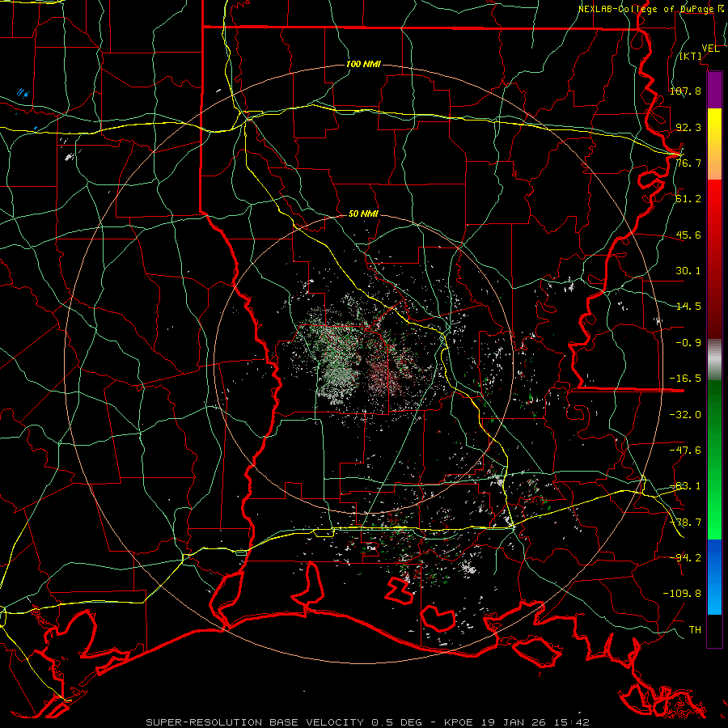Viewport: 728px width, 728px height.
Task: Click the 92.3 legend value
Action: point(688,127)
